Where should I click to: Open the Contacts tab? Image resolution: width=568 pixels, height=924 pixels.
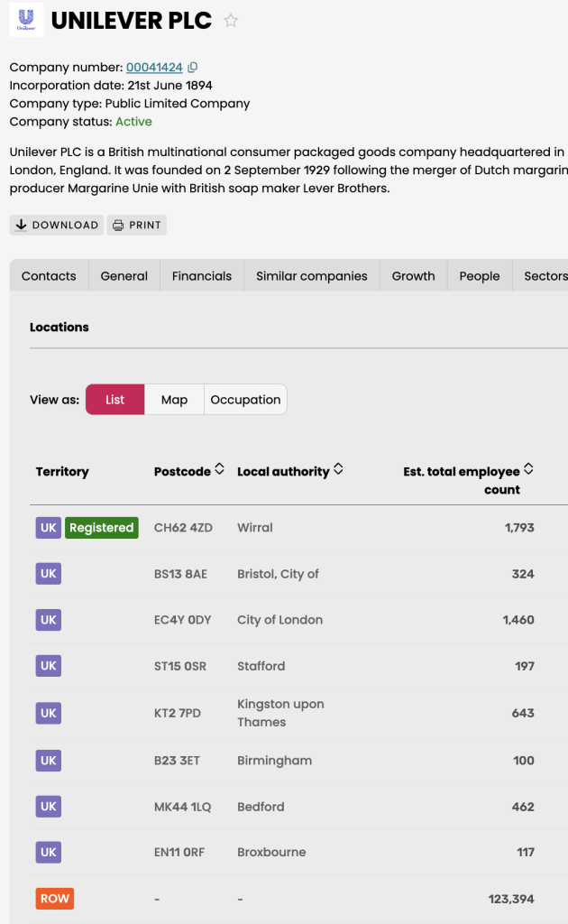(49, 276)
